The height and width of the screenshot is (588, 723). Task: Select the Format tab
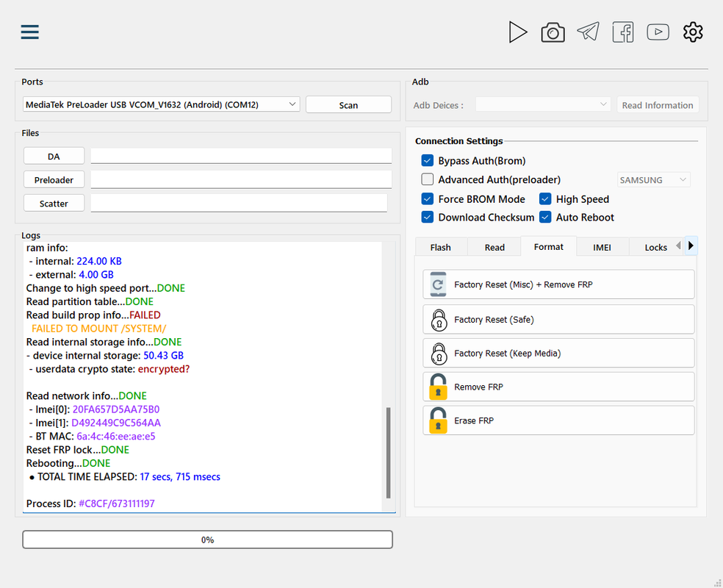[549, 246]
